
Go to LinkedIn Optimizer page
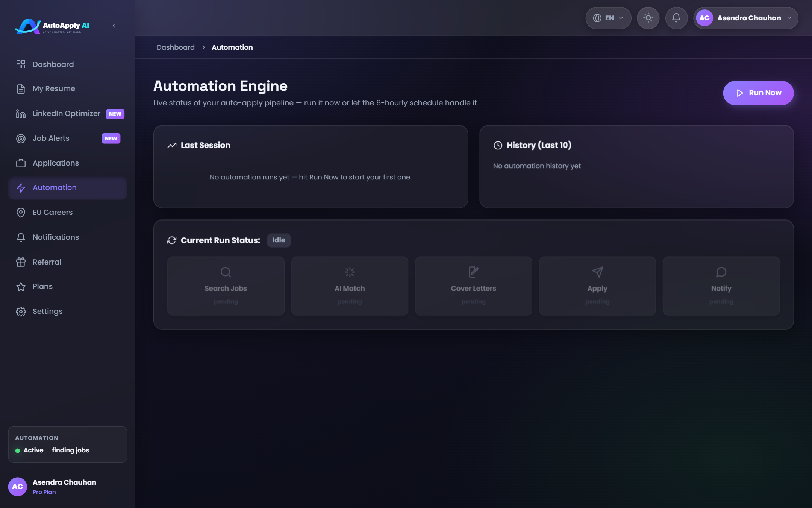(x=68, y=114)
